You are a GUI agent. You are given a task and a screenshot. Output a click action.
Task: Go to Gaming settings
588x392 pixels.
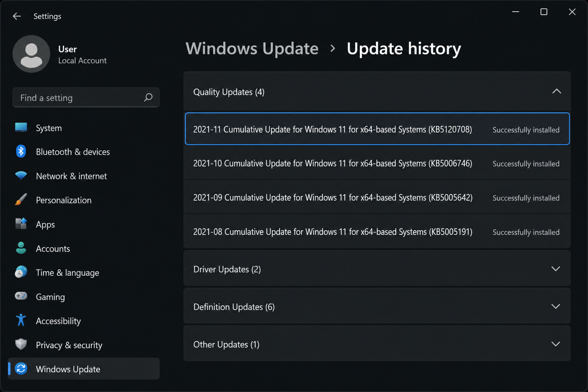point(84,297)
